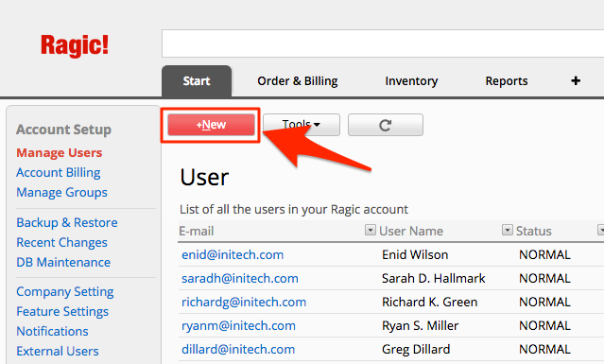
Task: Open the Company Setting page
Action: pyautogui.click(x=64, y=292)
